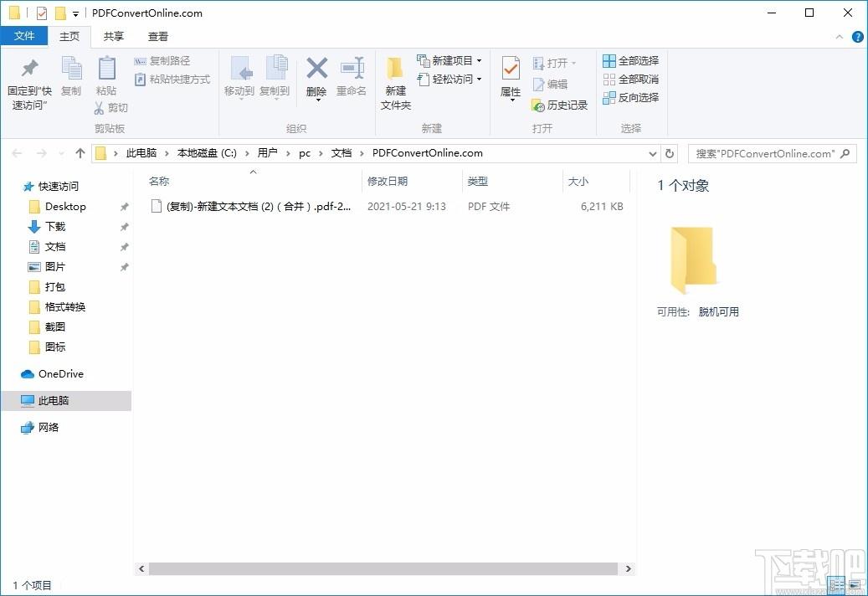
Task: Open Move to (移动到) ribbon button
Action: 239,76
